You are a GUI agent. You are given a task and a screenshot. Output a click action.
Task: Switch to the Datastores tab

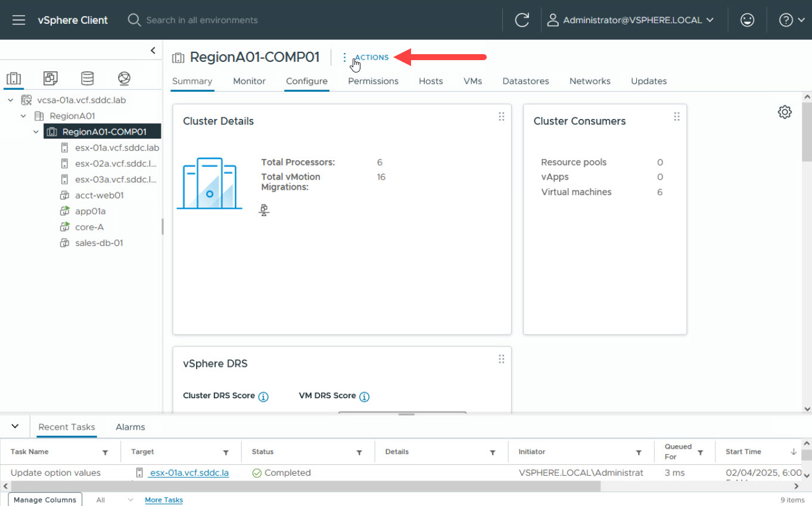[x=525, y=81]
